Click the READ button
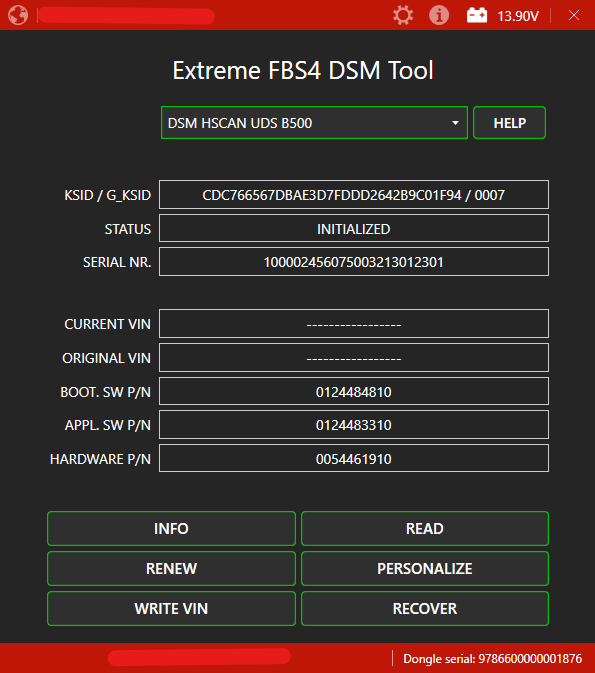Viewport: 595px width, 673px height. pos(425,528)
